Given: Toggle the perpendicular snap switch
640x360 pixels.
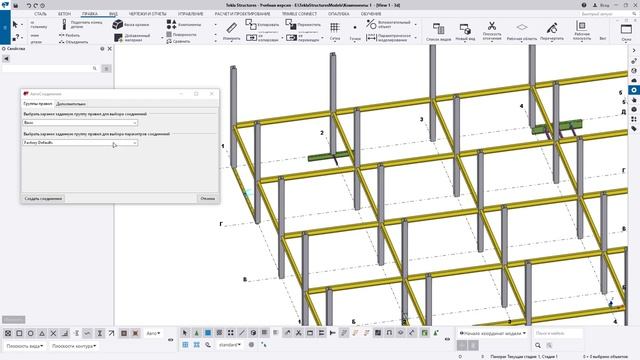Looking at the screenshot, I should (65, 333).
